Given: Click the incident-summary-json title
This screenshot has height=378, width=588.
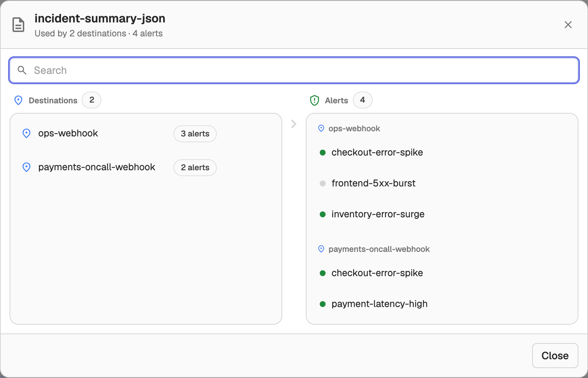Looking at the screenshot, I should coord(100,18).
